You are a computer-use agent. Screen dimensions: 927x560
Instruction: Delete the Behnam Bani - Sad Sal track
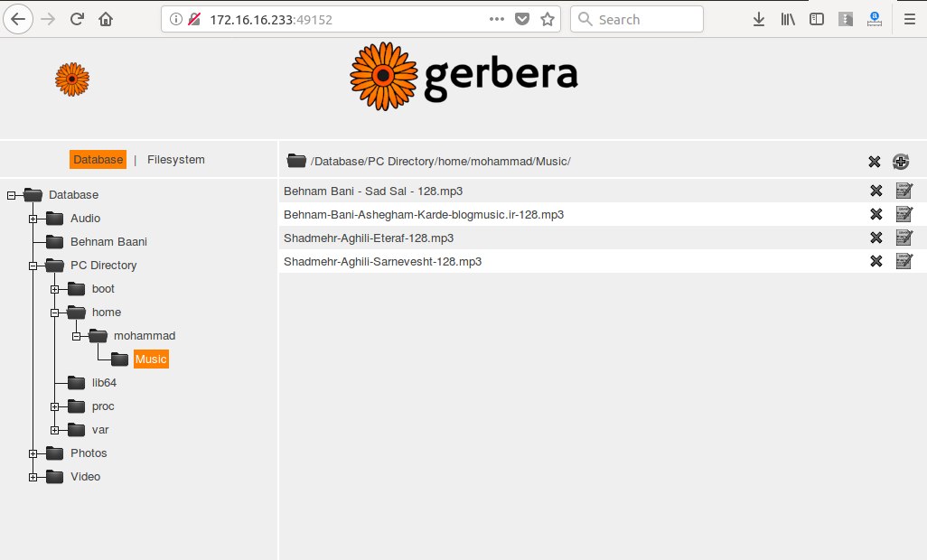[x=875, y=191]
